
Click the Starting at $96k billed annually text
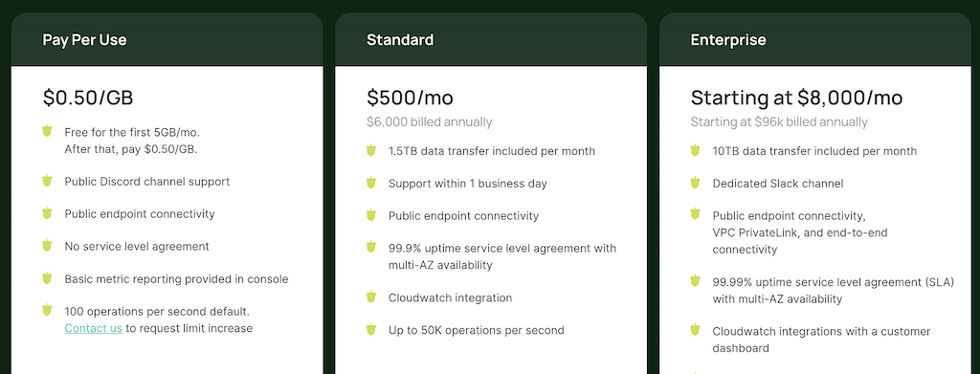[x=779, y=121]
